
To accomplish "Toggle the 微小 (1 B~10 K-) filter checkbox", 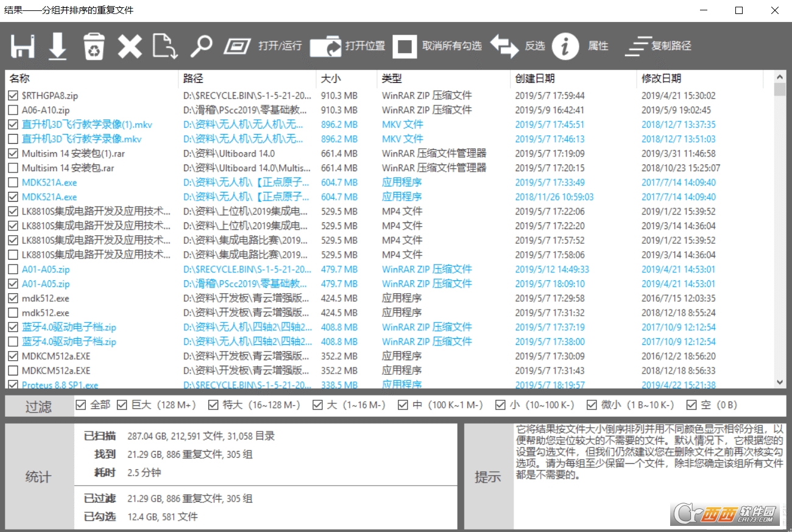I will pyautogui.click(x=592, y=405).
